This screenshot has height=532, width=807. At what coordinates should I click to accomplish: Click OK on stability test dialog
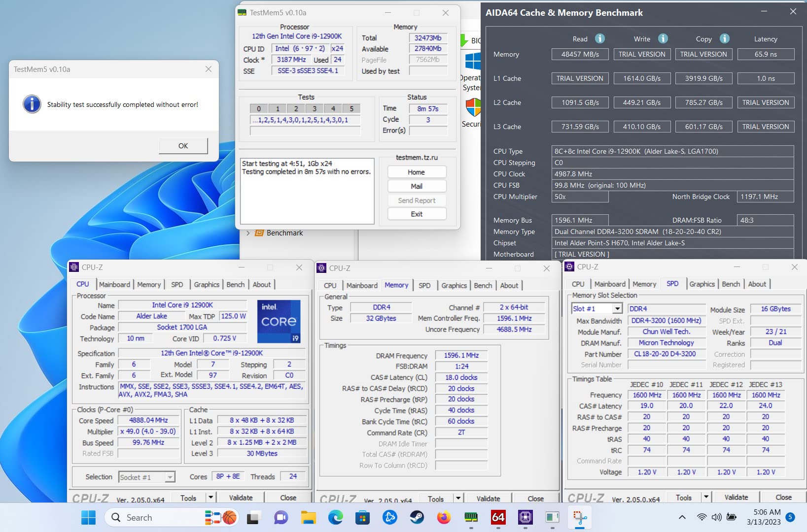pos(183,146)
